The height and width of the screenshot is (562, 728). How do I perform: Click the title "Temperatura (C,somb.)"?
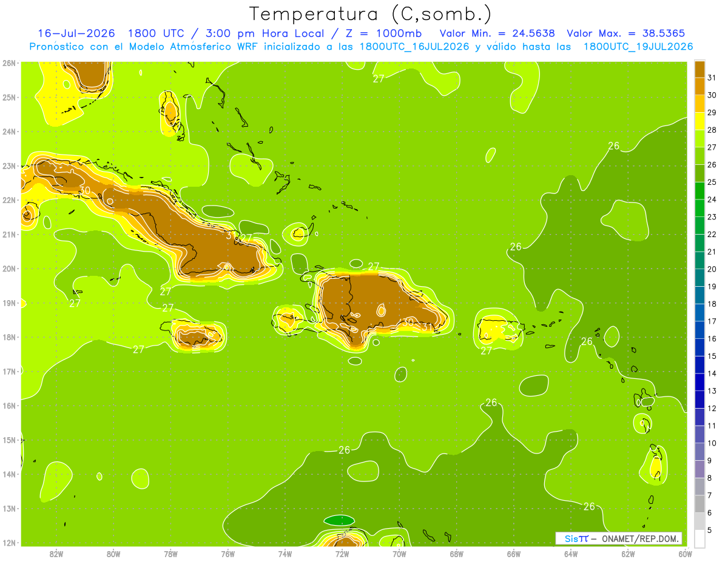[x=371, y=13]
